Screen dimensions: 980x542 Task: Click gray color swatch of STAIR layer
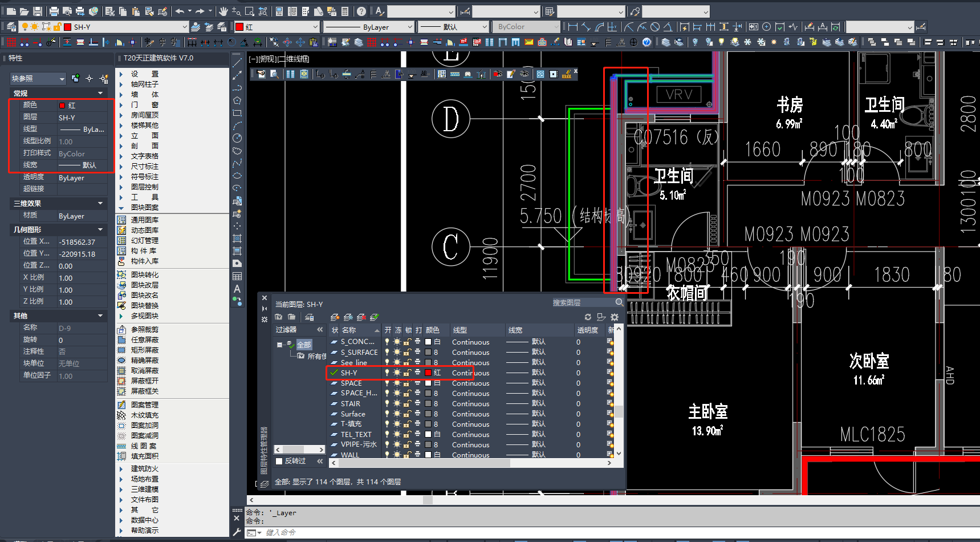point(428,403)
